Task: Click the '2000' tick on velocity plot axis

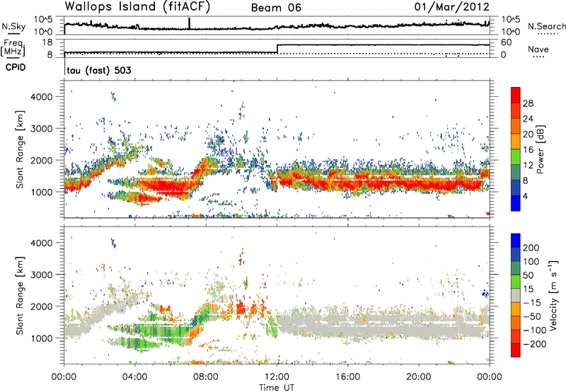Action: coord(42,306)
